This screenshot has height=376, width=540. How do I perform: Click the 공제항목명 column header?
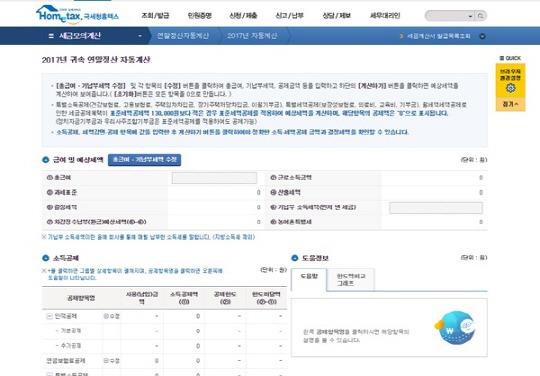[x=81, y=298]
